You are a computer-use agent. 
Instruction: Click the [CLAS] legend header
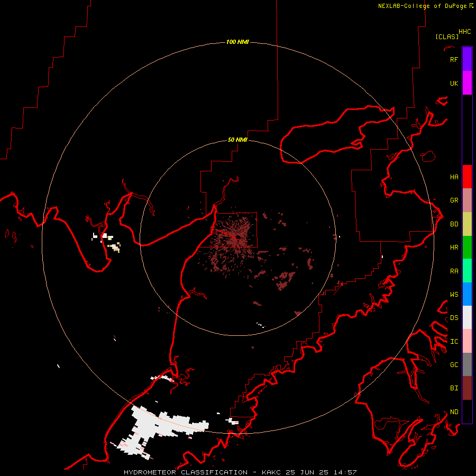(x=447, y=36)
